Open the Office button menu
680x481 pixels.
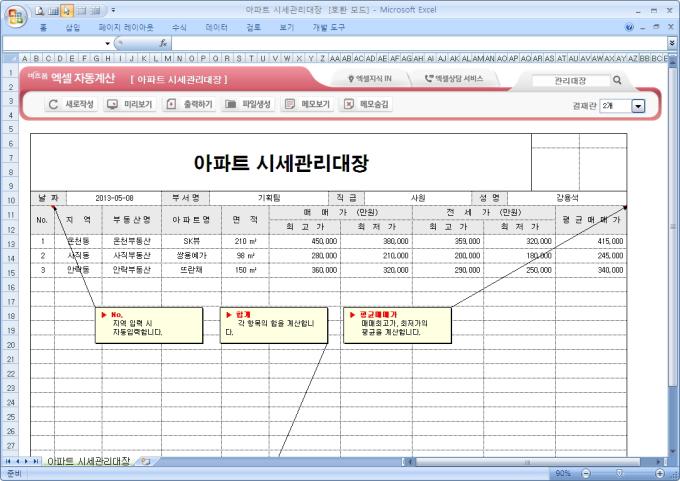(x=16, y=17)
